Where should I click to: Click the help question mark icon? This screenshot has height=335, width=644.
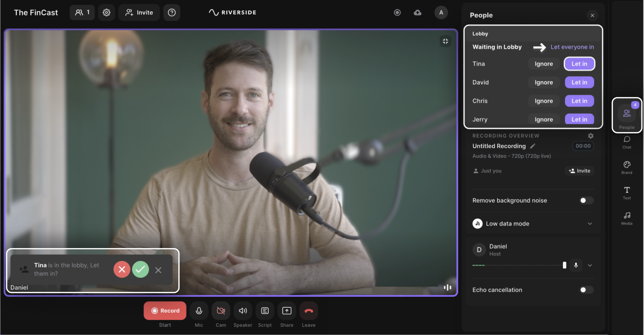tap(172, 13)
